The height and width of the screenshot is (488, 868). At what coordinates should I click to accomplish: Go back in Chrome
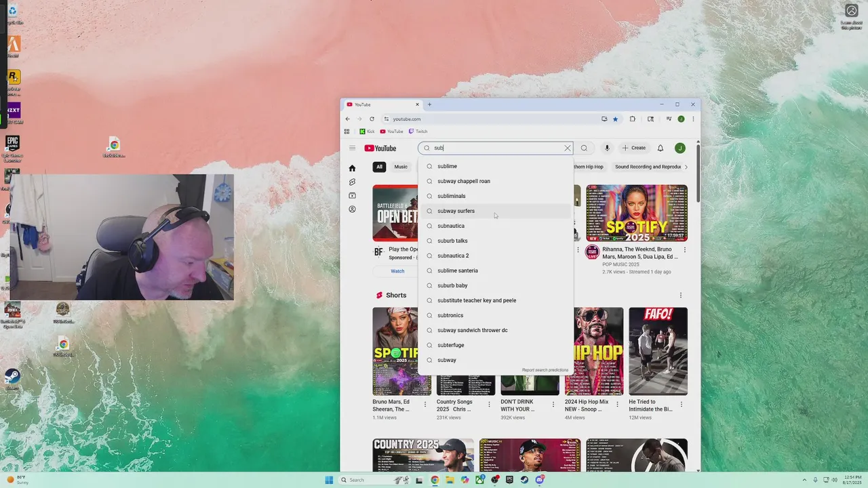tap(348, 119)
